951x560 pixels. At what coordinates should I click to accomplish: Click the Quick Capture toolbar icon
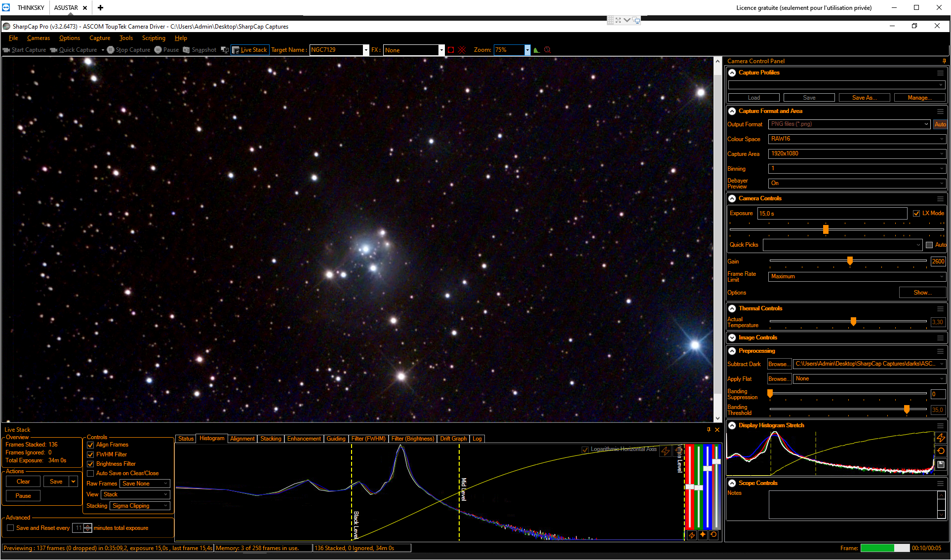coord(54,50)
